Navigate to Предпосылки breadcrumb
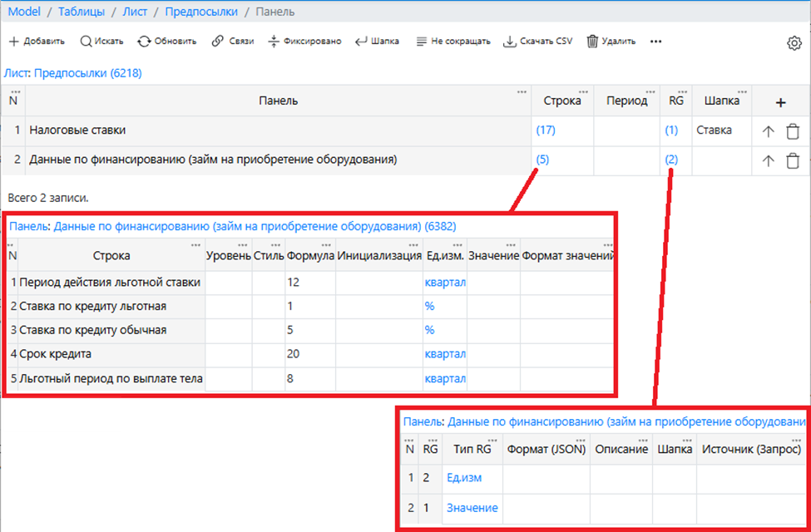811x532 pixels. point(200,12)
